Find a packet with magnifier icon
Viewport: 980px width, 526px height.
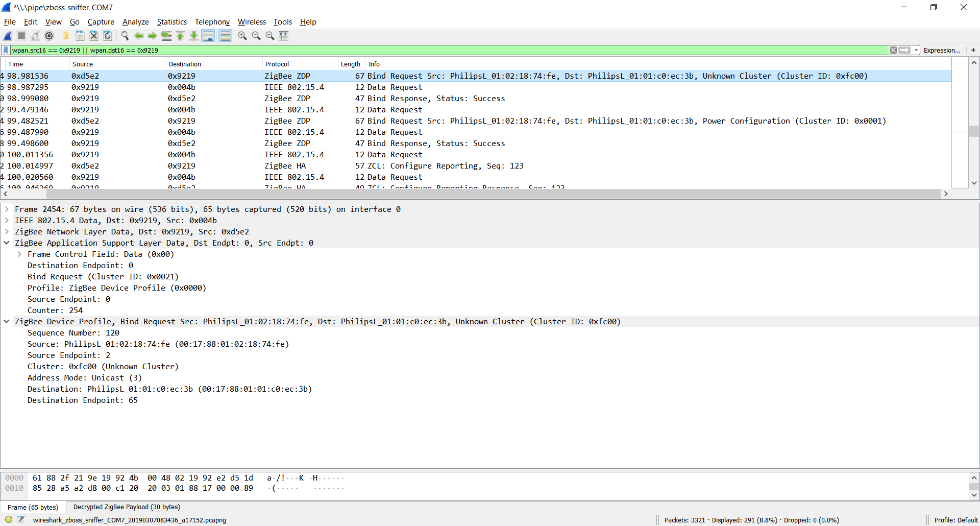click(x=125, y=36)
